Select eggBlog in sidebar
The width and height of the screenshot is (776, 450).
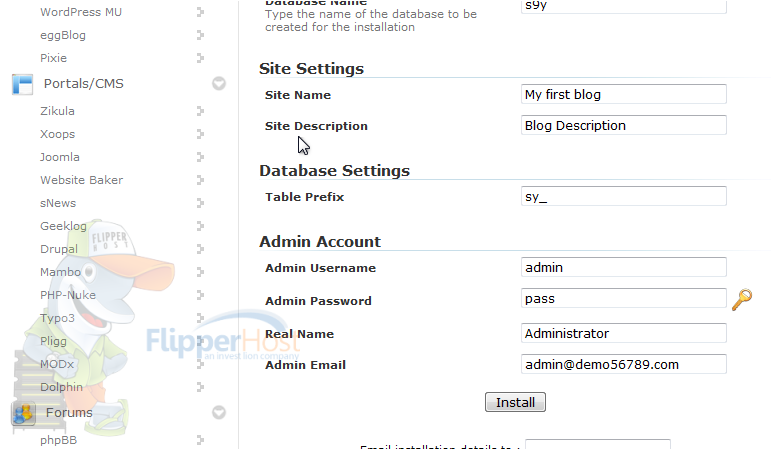[x=63, y=35]
